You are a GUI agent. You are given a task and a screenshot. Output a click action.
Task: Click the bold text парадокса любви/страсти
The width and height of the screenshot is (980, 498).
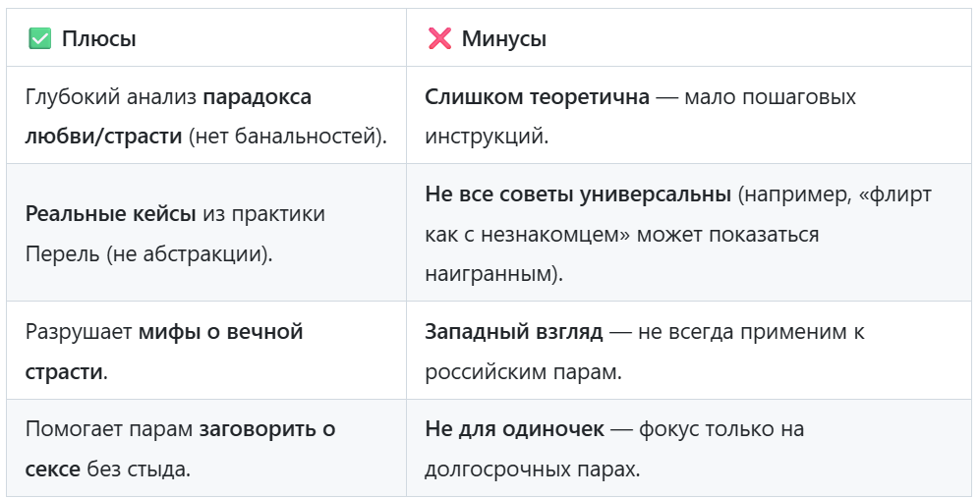click(168, 116)
